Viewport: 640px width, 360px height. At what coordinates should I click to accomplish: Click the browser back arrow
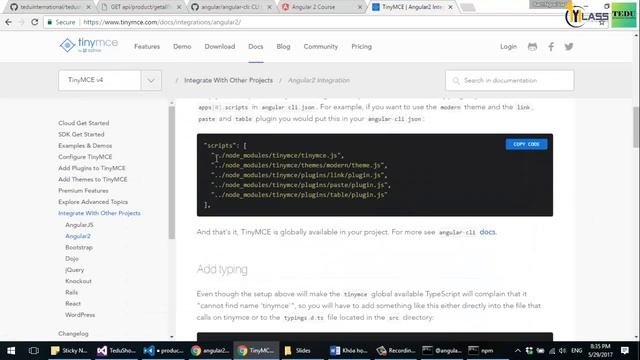tap(9, 22)
